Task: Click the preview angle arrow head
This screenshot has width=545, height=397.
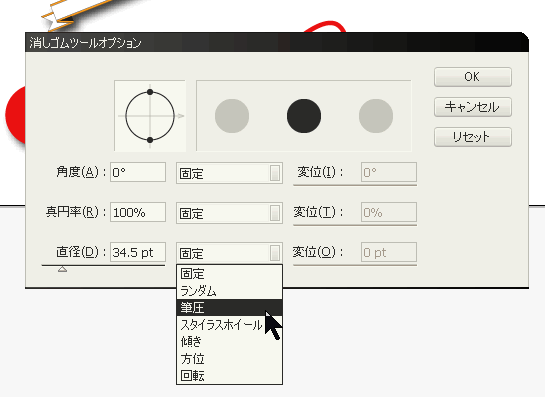Action: click(180, 116)
